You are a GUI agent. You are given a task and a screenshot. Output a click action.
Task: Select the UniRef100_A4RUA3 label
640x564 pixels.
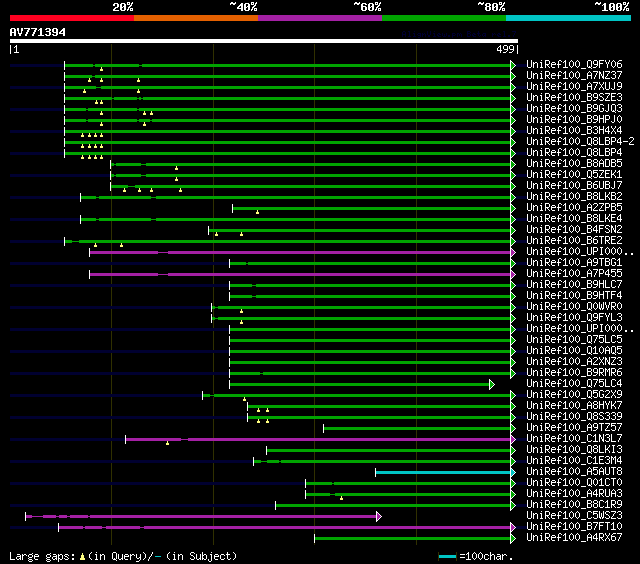[574, 494]
